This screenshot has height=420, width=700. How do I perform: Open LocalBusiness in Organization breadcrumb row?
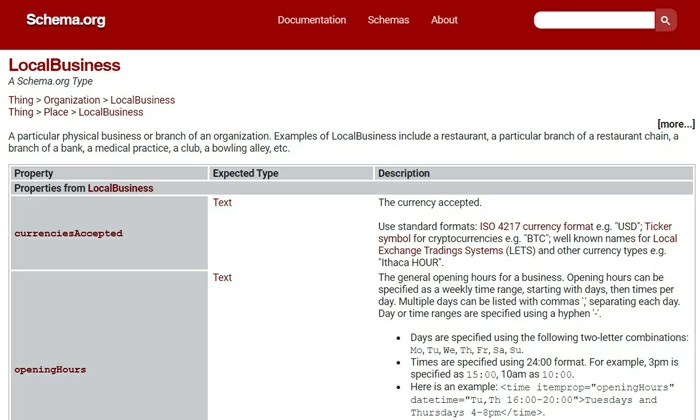pyautogui.click(x=142, y=100)
